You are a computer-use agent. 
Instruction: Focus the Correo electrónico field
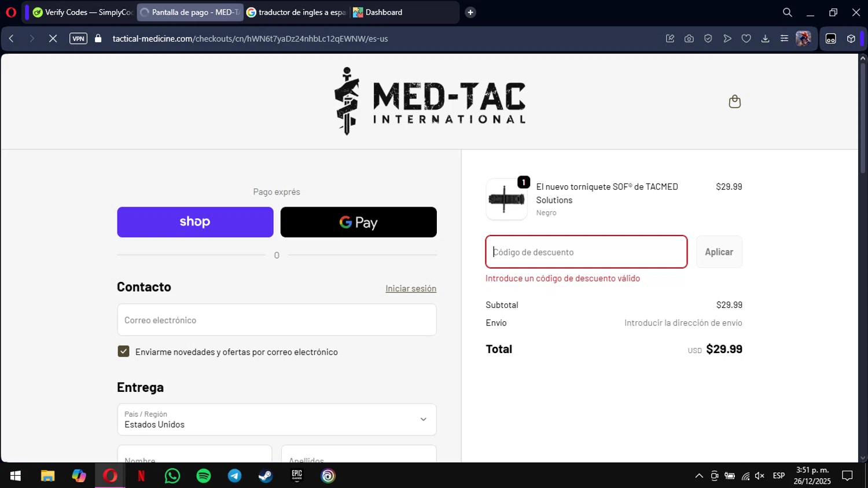(277, 320)
